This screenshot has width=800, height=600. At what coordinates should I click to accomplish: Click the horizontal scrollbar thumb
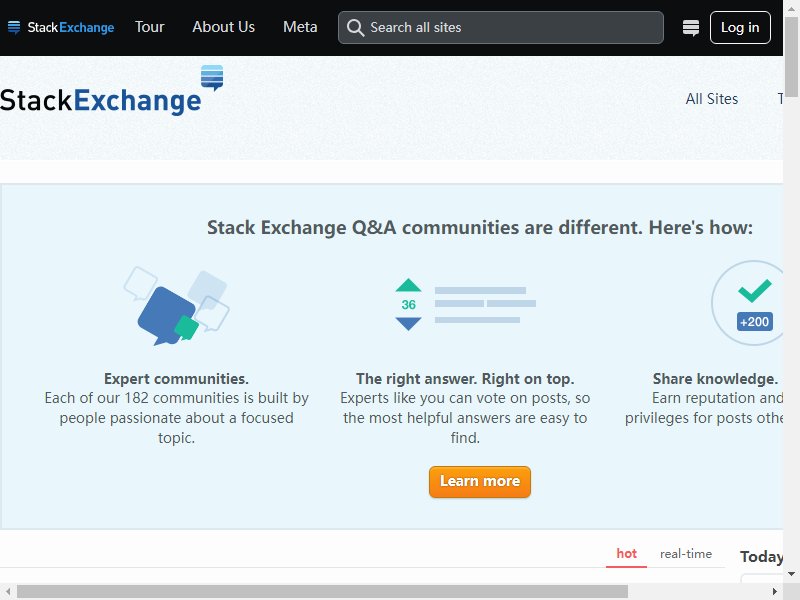click(x=322, y=592)
